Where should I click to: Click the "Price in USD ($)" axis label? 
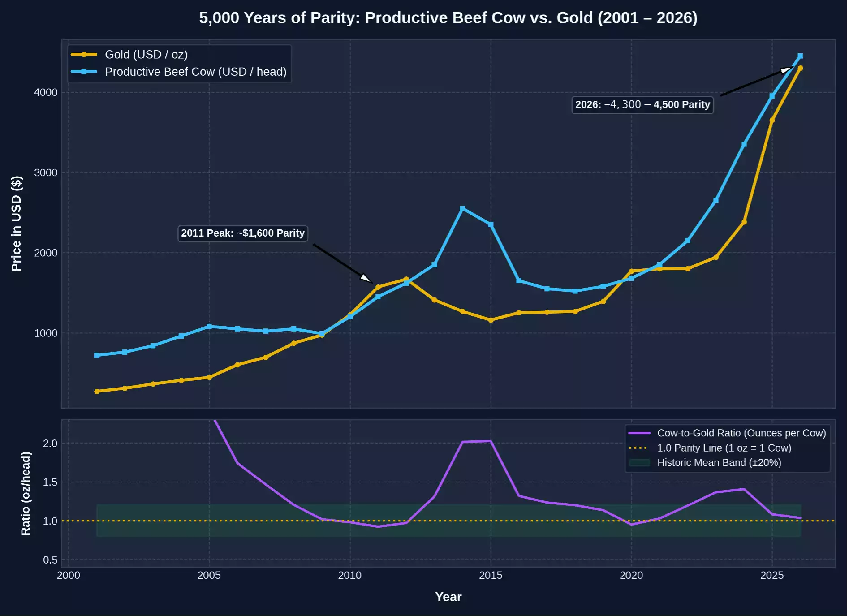(x=16, y=224)
